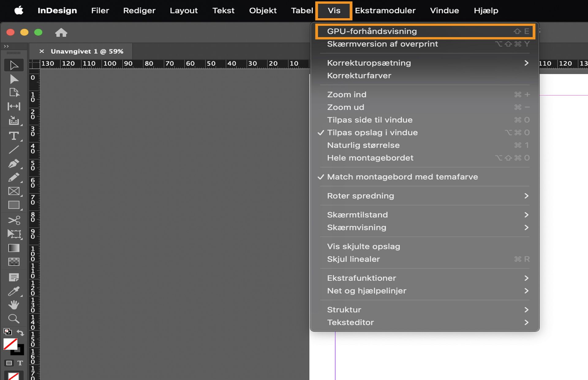Choose the Scissors tool
The height and width of the screenshot is (380, 588).
[x=14, y=220]
